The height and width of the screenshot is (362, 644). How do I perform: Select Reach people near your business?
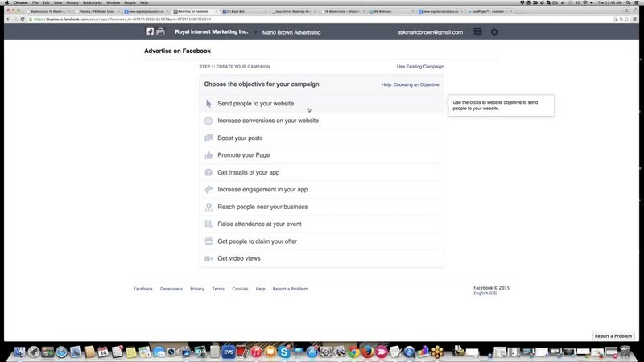click(321, 207)
